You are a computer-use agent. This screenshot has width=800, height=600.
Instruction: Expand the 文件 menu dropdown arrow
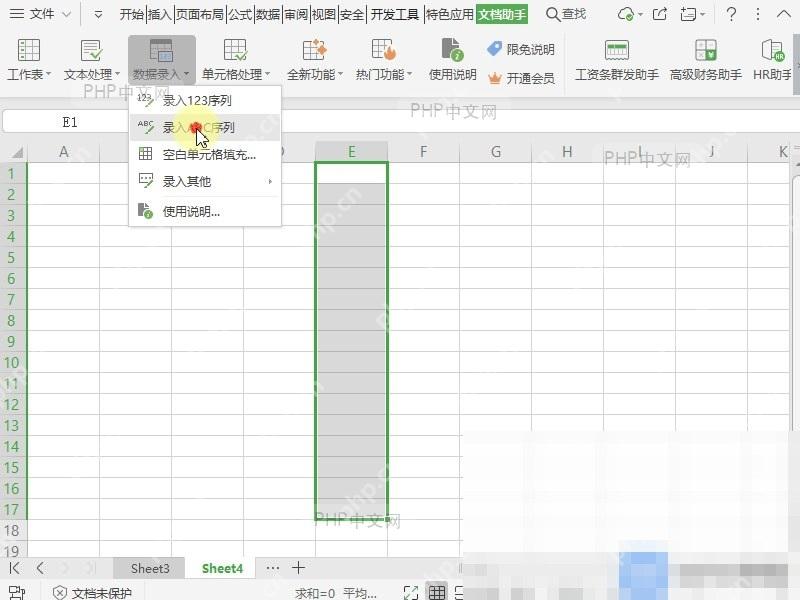coord(66,15)
